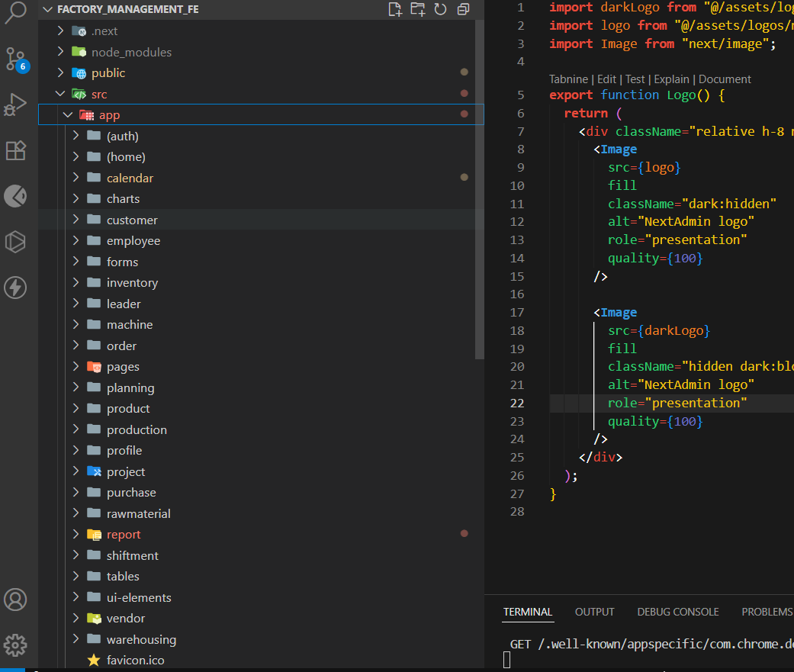Open the Source Control view
The image size is (794, 672).
click(15, 58)
